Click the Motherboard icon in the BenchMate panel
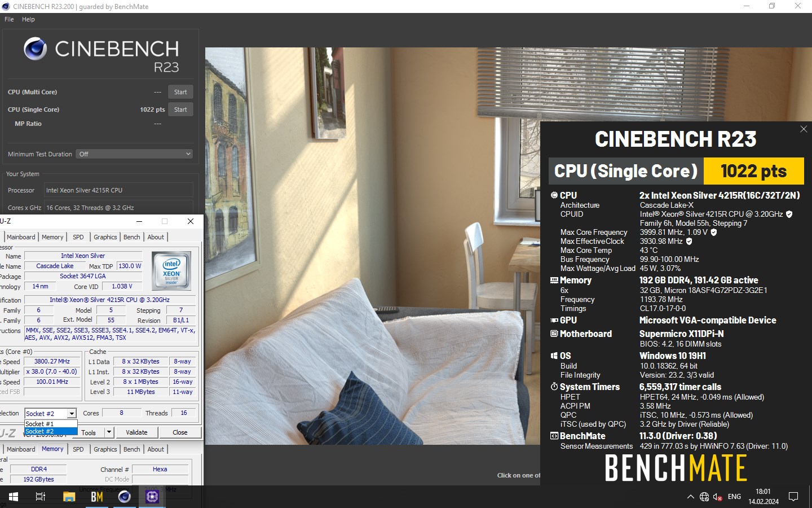Viewport: 812px width, 508px height. 554,334
